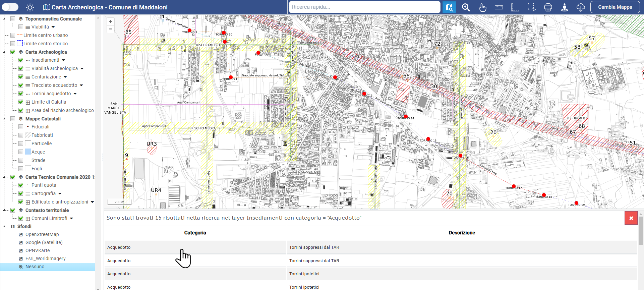Activate the rectangle selection tool
Image resolution: width=644 pixels, height=290 pixels.
[531, 7]
